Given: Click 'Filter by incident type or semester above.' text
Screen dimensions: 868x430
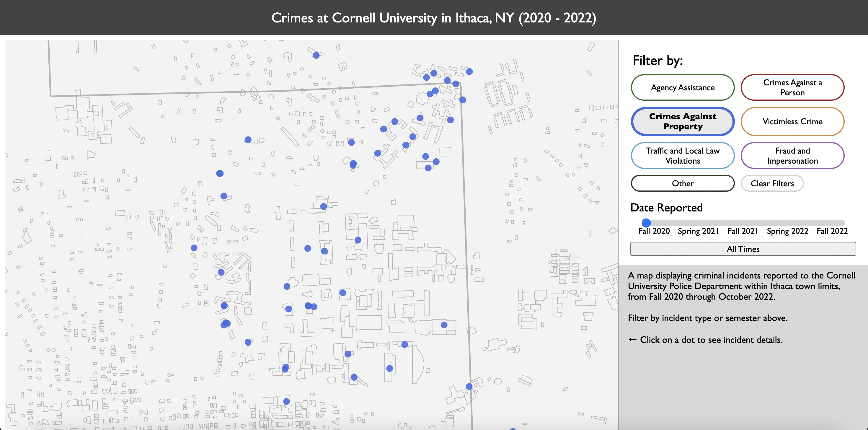Looking at the screenshot, I should point(708,318).
